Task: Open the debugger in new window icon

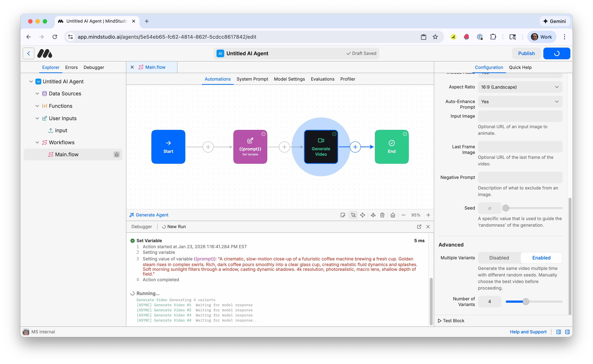Action: 419,226
